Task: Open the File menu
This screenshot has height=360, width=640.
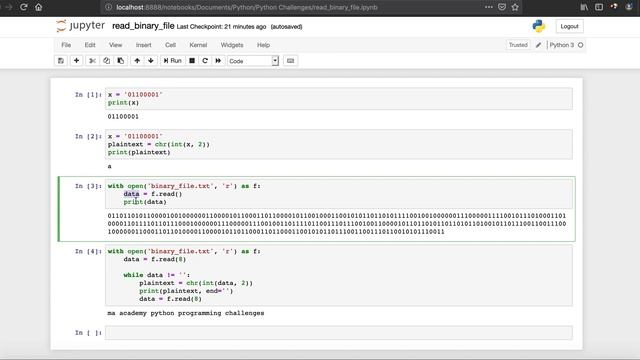Action: click(66, 45)
